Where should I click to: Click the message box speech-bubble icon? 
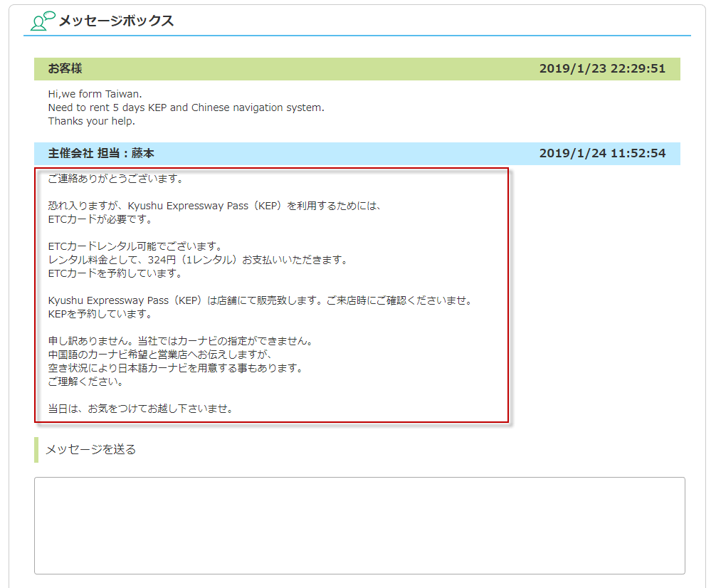pyautogui.click(x=43, y=21)
